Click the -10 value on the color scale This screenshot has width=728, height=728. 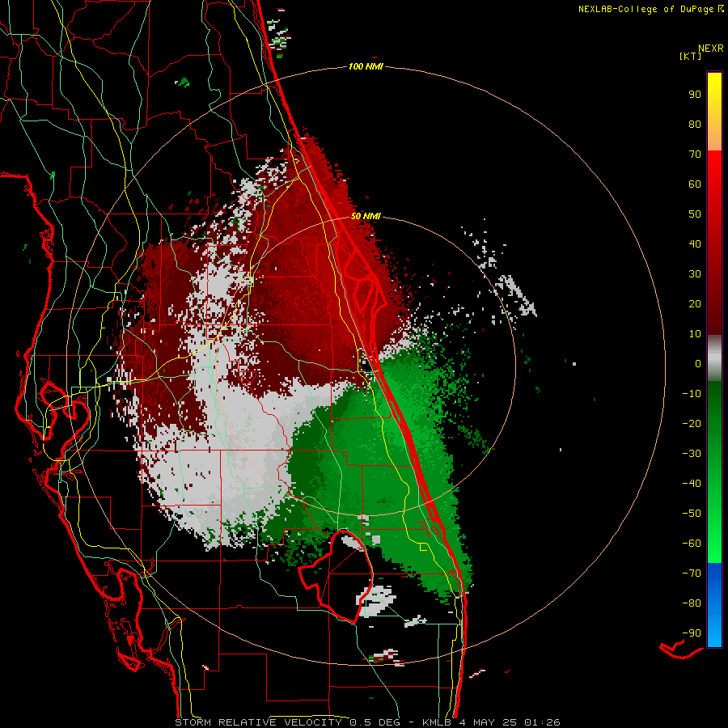coord(692,394)
